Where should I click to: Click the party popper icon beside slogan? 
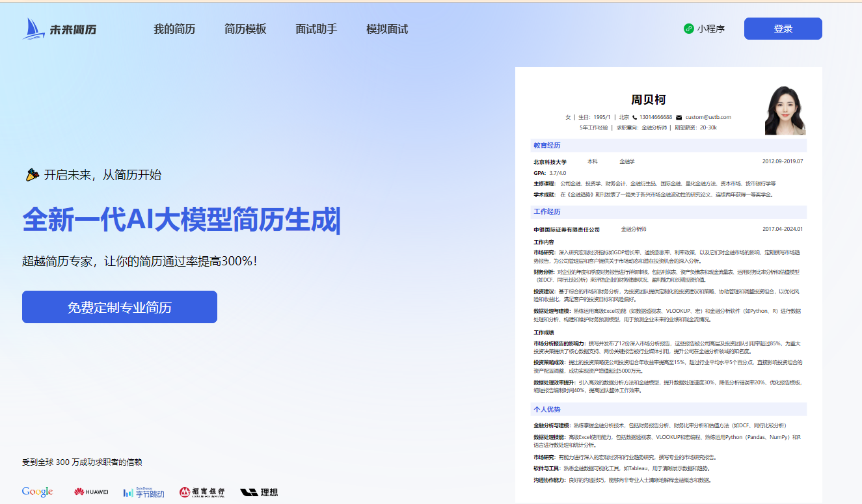point(32,175)
